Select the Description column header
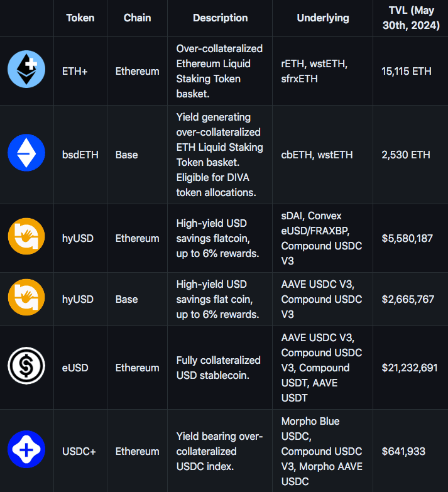Viewport: 448px width, 492px height. click(220, 18)
